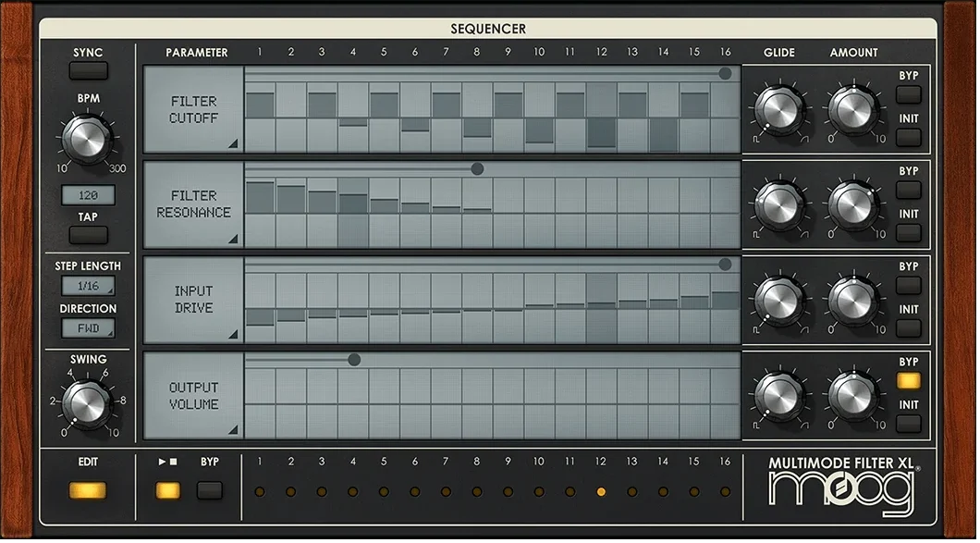This screenshot has height=543, width=980.
Task: Open the DIRECTION dropdown showing FWD
Action: (x=88, y=328)
